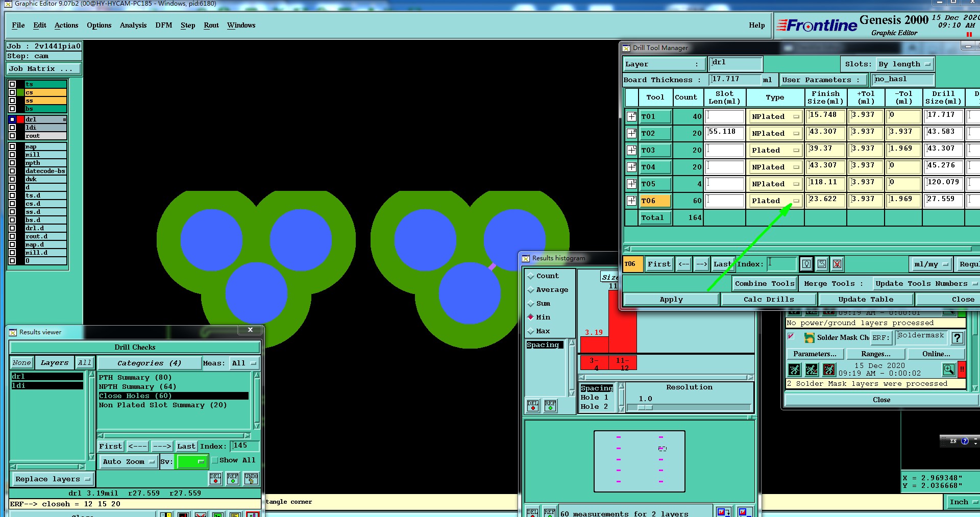Click the Solder Mask check run icon
Image resolution: width=980 pixels, height=517 pixels.
tap(794, 370)
